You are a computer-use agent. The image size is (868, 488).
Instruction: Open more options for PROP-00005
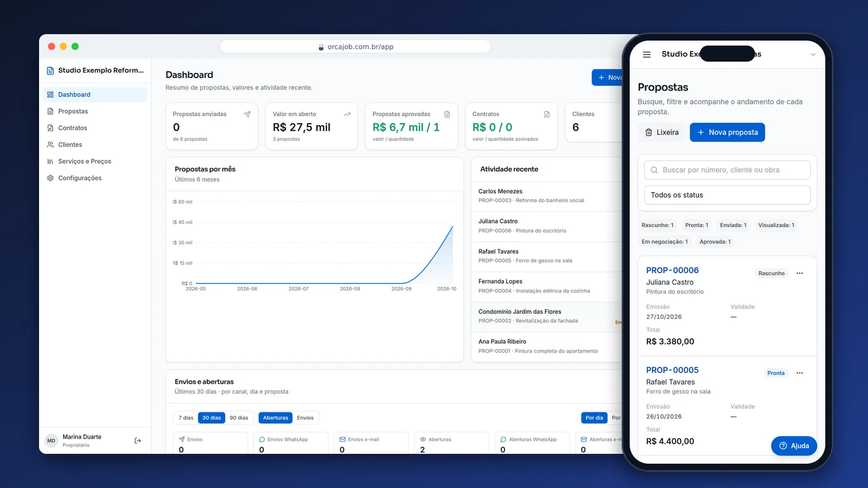pyautogui.click(x=800, y=373)
